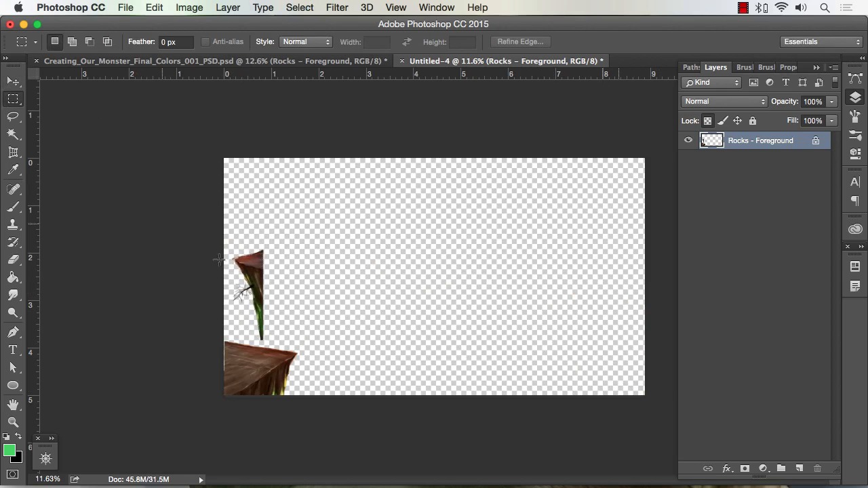Select the Brush tool

(13, 207)
